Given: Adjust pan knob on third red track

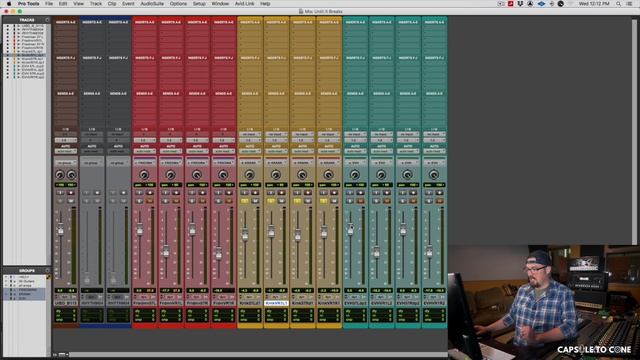Looking at the screenshot, I should pyautogui.click(x=197, y=175).
